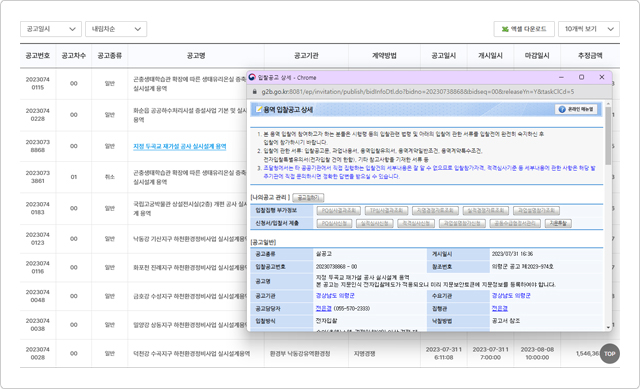
Task: Click notice number 20230740183 cell
Action: click(38, 208)
